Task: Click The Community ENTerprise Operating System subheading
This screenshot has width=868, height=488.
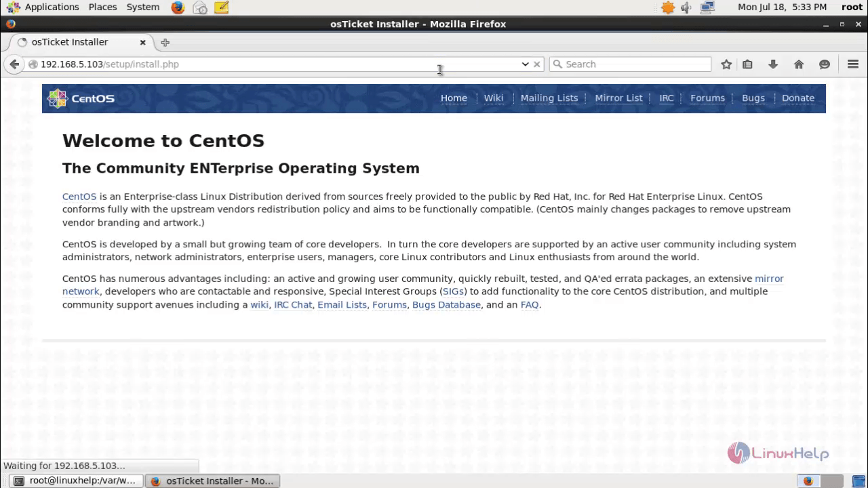Action: point(241,168)
